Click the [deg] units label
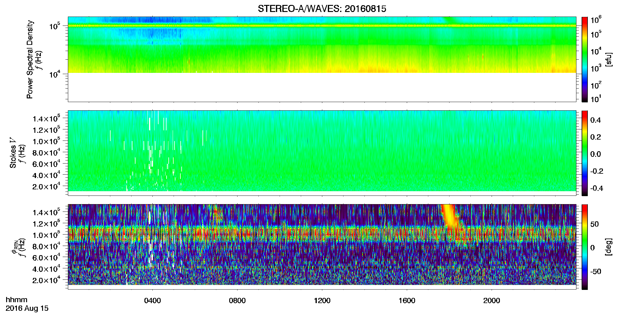Image resolution: width=644 pixels, height=332 pixels. 609,247
